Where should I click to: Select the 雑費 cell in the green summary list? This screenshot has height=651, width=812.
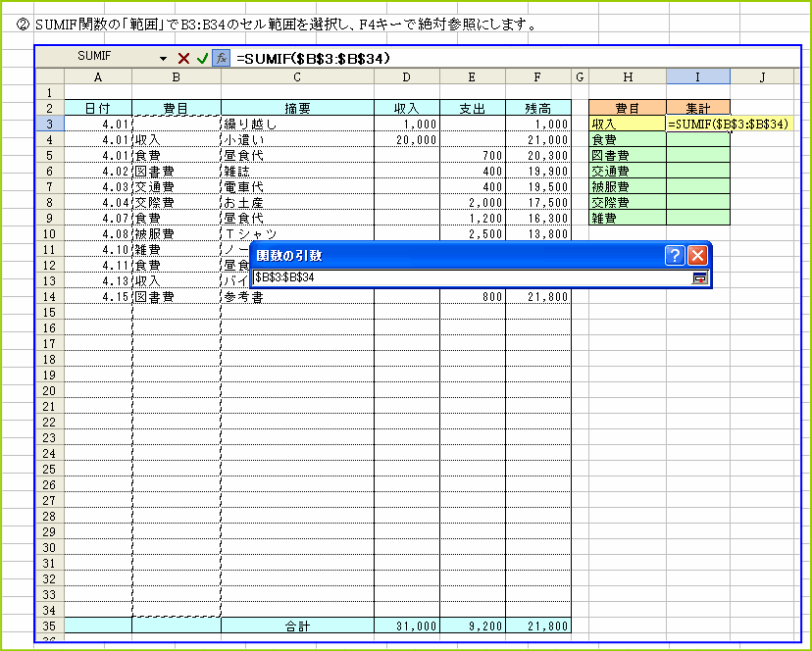626,219
